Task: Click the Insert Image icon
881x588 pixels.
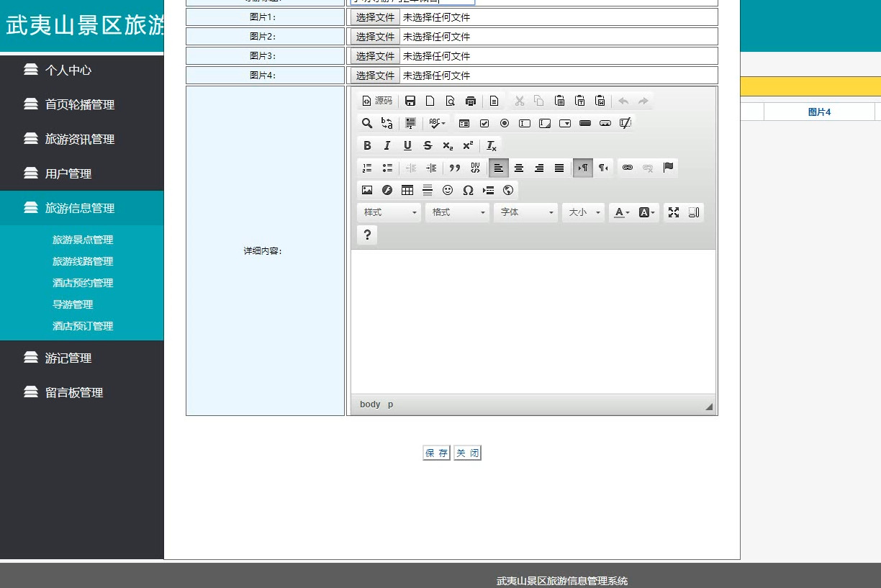Action: [x=367, y=190]
